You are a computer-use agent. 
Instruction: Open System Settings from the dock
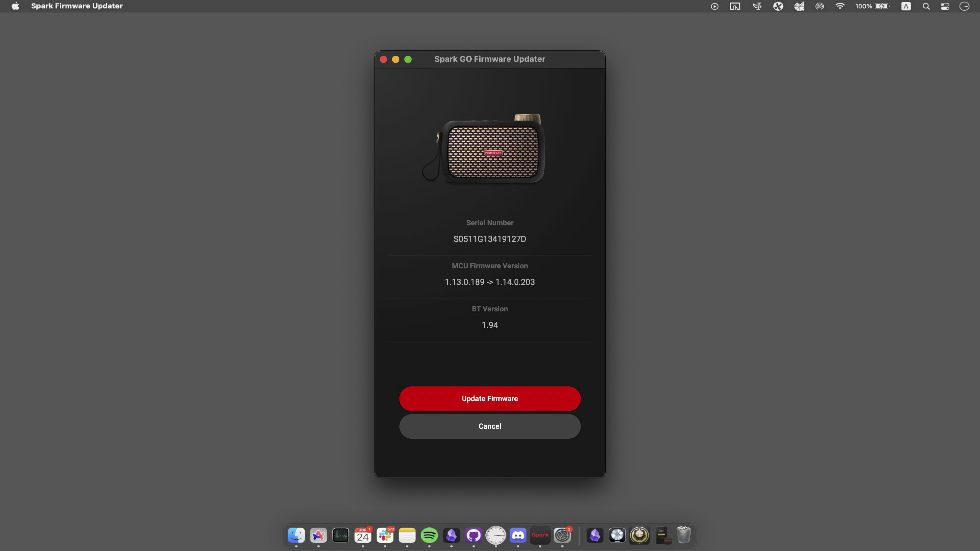[562, 535]
